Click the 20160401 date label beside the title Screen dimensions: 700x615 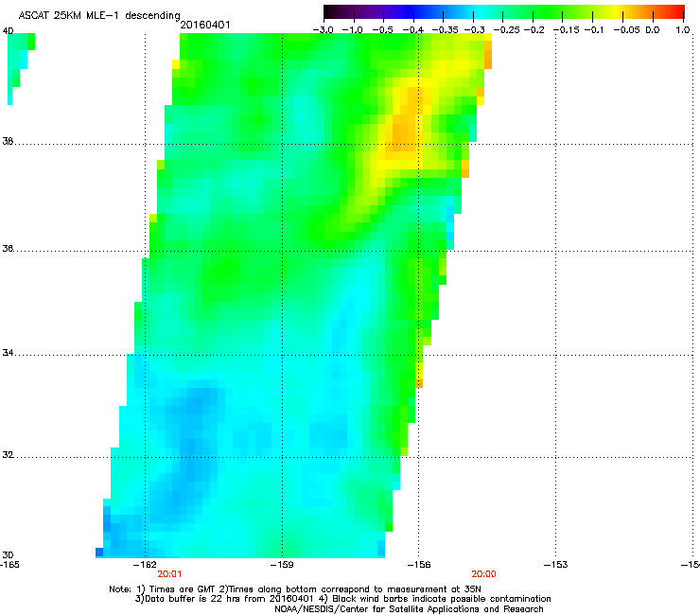pyautogui.click(x=205, y=25)
